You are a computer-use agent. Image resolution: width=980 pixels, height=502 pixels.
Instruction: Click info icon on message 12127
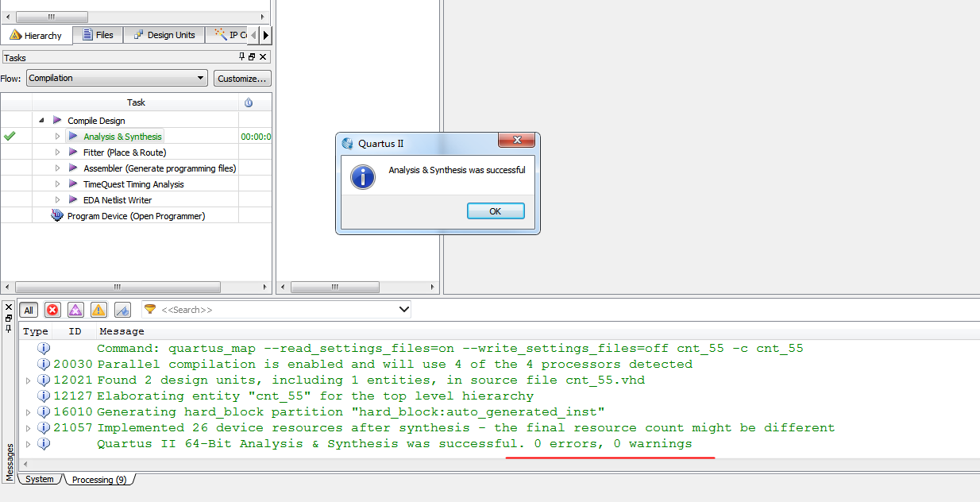click(x=44, y=396)
